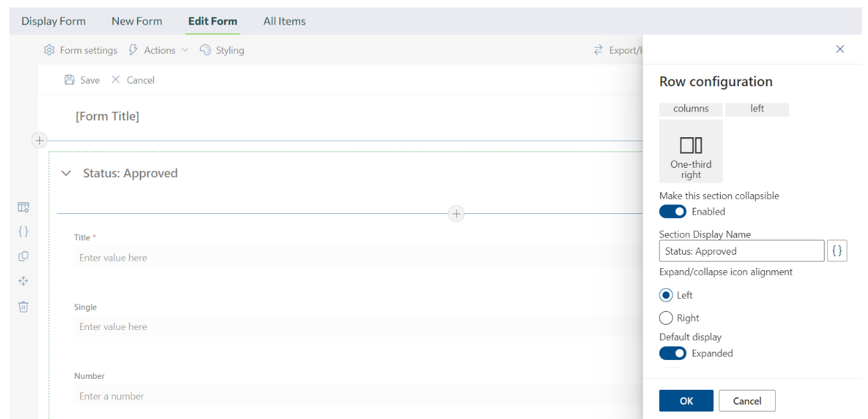Click the plus icon inside the Approved section
868x419 pixels.
[x=457, y=214]
